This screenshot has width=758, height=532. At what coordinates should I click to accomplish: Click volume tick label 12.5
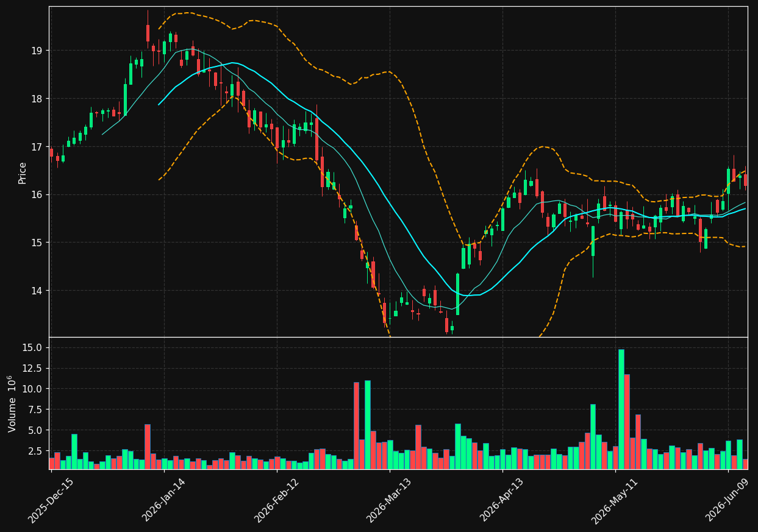pyautogui.click(x=33, y=368)
